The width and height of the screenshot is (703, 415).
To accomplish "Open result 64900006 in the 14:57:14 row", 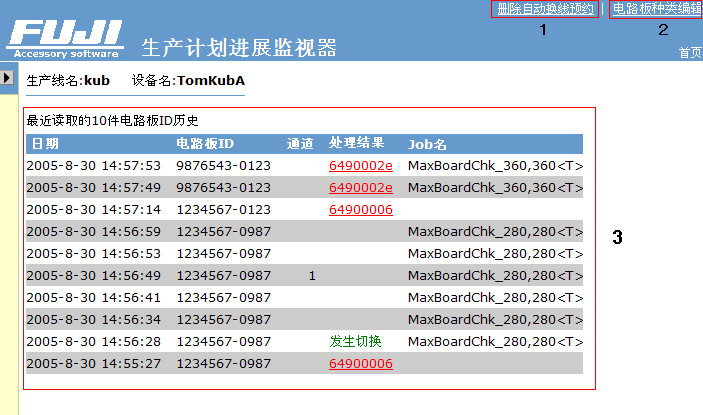I will 360,209.
